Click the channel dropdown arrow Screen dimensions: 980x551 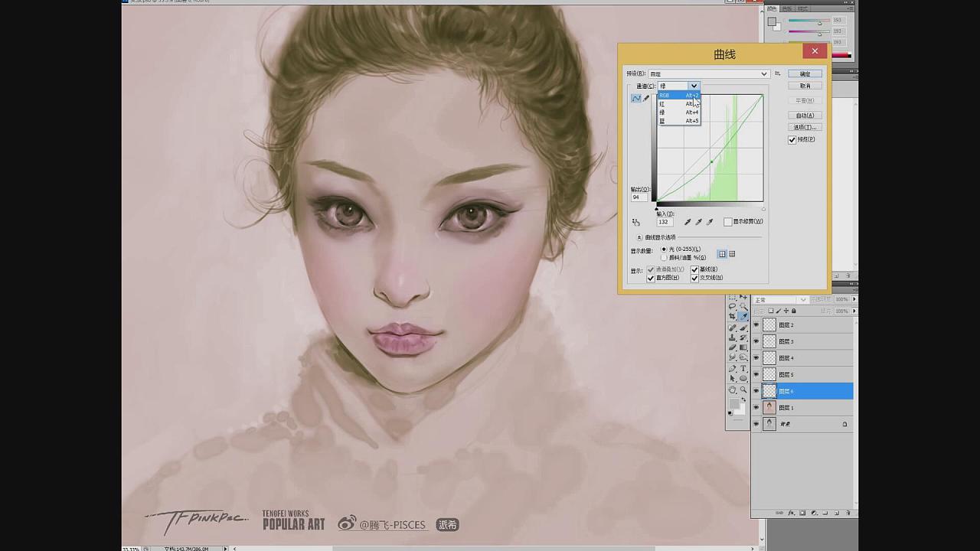tap(694, 86)
